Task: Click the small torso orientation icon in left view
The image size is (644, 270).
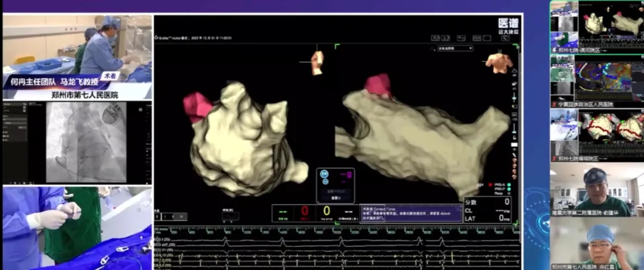Action: tap(317, 62)
